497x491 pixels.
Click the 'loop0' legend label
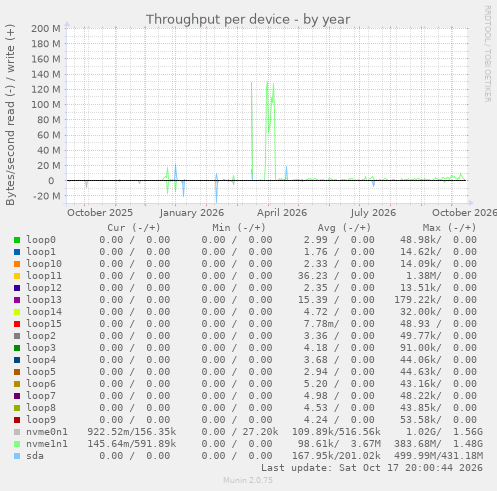(41, 240)
